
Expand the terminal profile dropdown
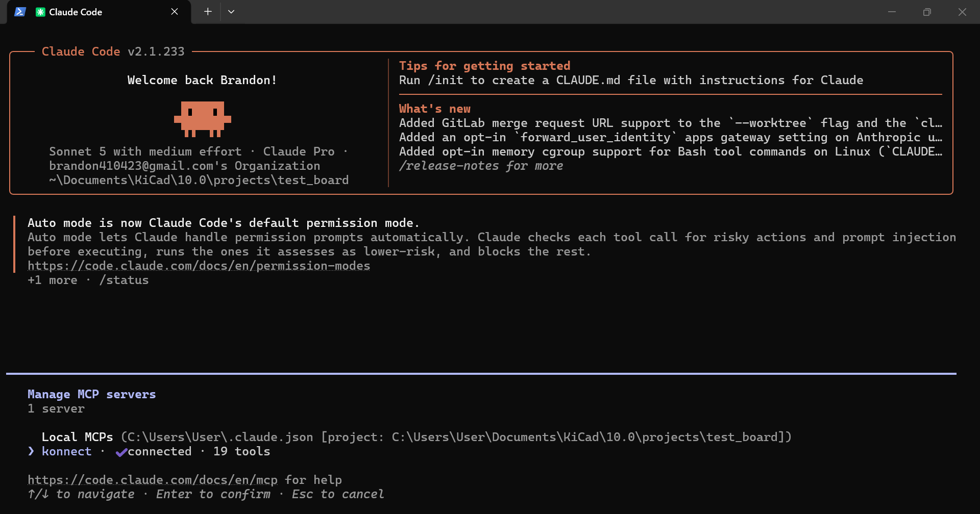231,12
